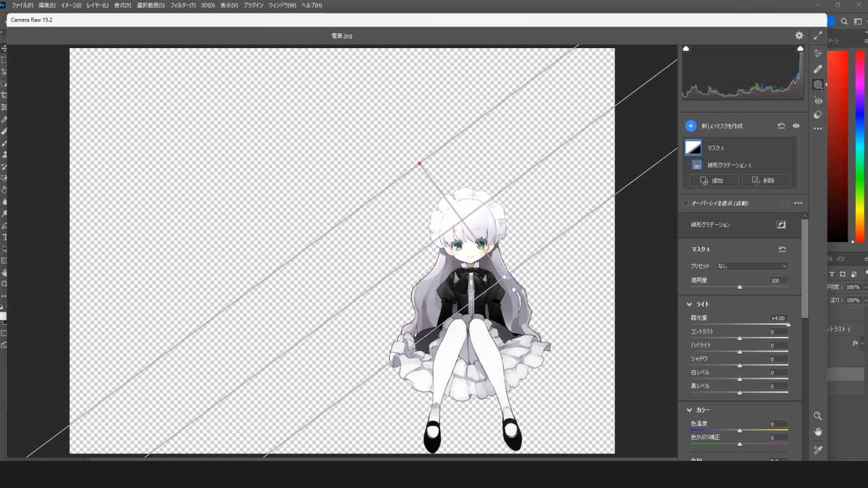Reset Mask 1 adjustment sliders
The width and height of the screenshot is (868, 488).
click(x=782, y=249)
